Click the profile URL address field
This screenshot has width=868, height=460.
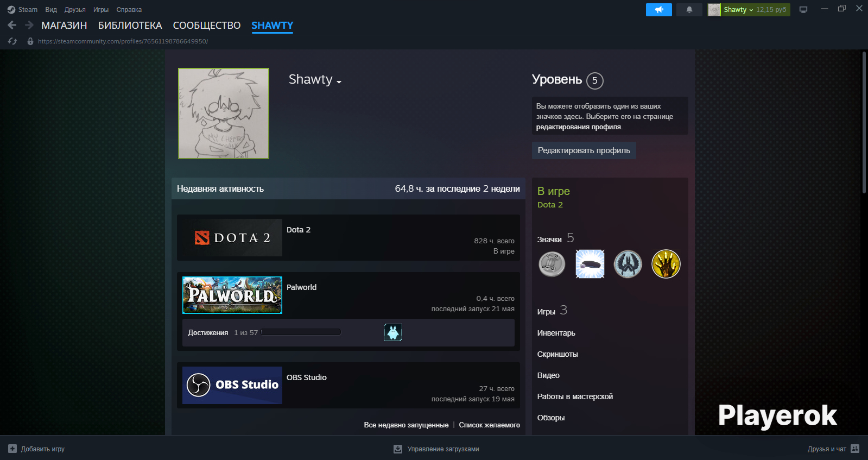123,41
